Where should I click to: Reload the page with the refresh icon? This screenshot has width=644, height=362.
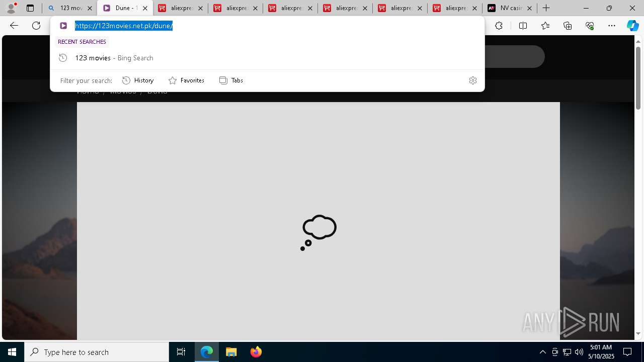coord(36,26)
